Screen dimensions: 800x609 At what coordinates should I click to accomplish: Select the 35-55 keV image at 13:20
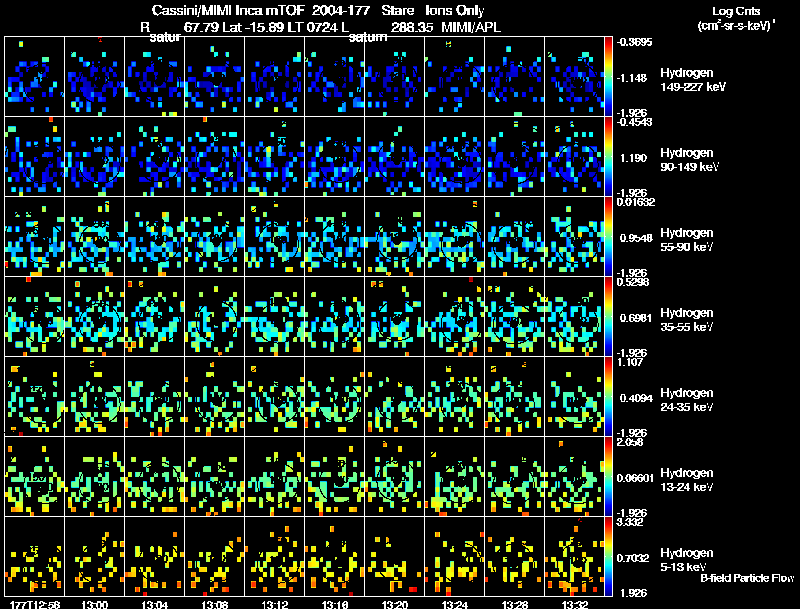(x=394, y=317)
